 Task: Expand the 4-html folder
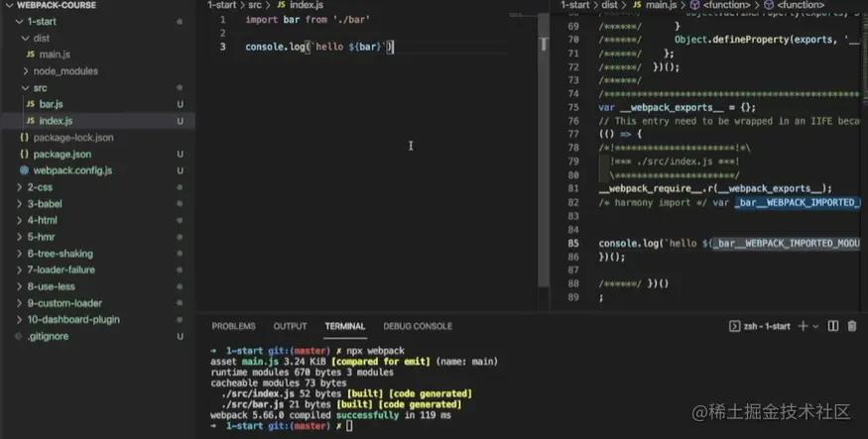coord(20,220)
